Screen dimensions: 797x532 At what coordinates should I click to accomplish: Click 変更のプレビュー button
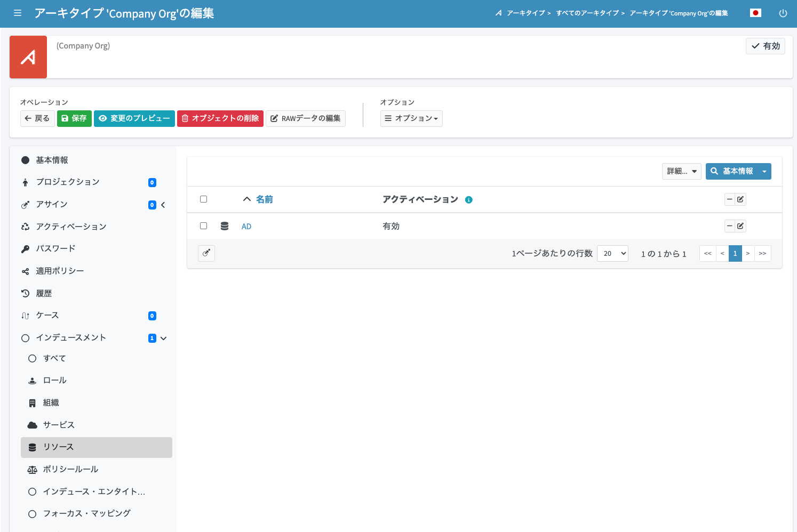coord(134,118)
